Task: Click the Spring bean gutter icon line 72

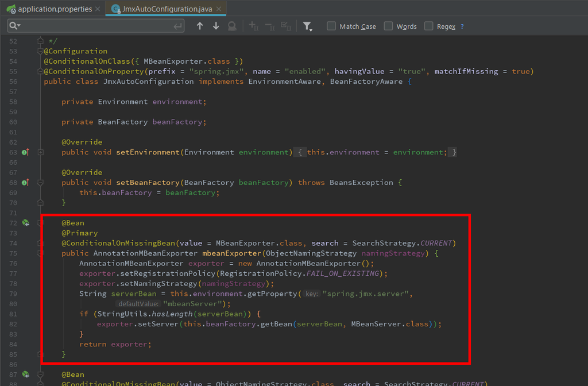Action: 25,223
